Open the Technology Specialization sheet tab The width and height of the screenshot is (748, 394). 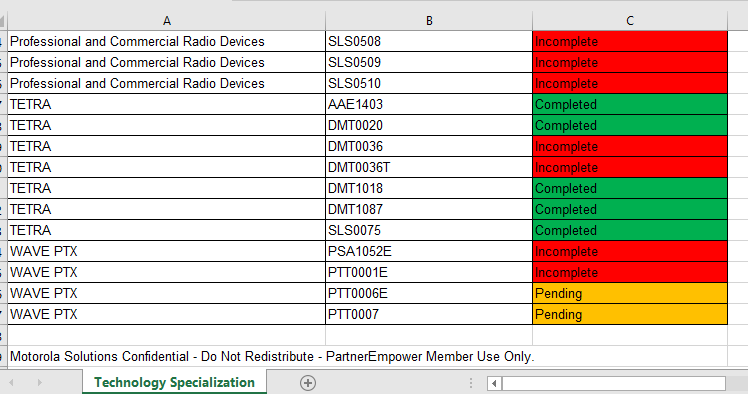click(x=174, y=382)
